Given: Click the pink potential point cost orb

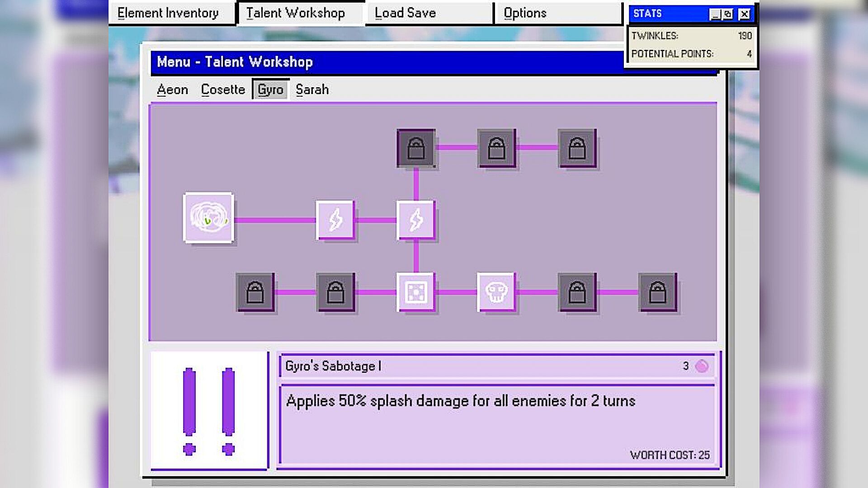Looking at the screenshot, I should [702, 366].
